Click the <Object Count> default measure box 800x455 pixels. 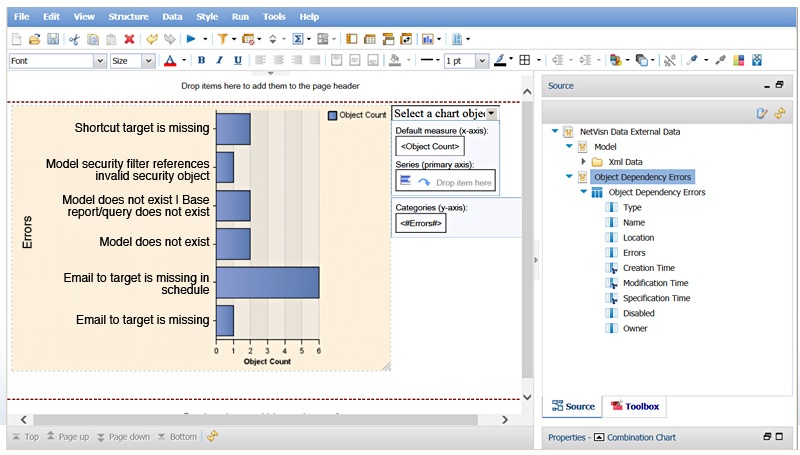[430, 146]
